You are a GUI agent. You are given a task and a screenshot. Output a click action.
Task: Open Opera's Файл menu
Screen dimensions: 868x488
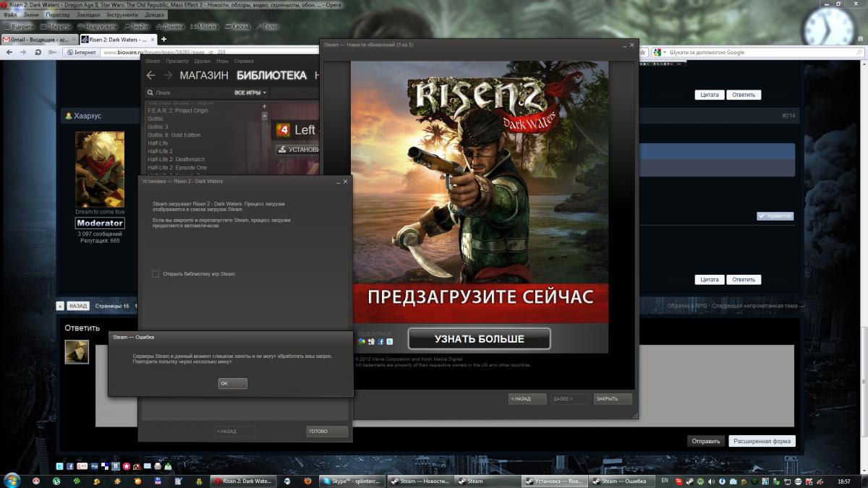(x=10, y=14)
